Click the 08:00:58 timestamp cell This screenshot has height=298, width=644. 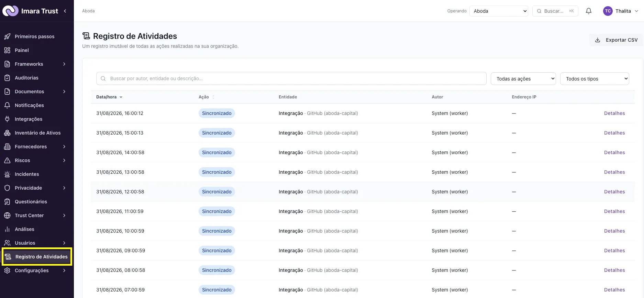(x=121, y=270)
